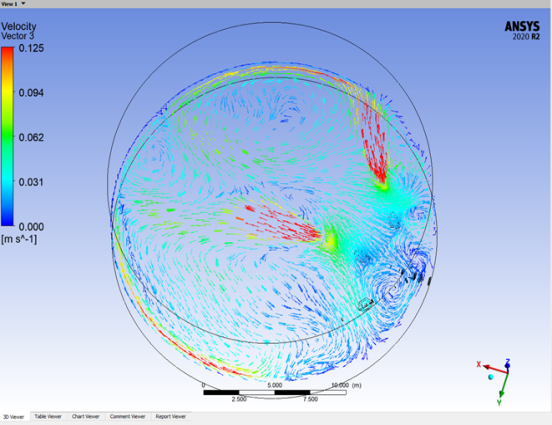Open the View 1 dropdown arrow
The width and height of the screenshot is (552, 425).
point(24,4)
